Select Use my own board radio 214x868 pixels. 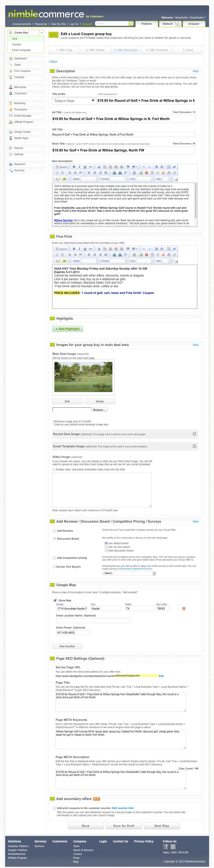106,547
